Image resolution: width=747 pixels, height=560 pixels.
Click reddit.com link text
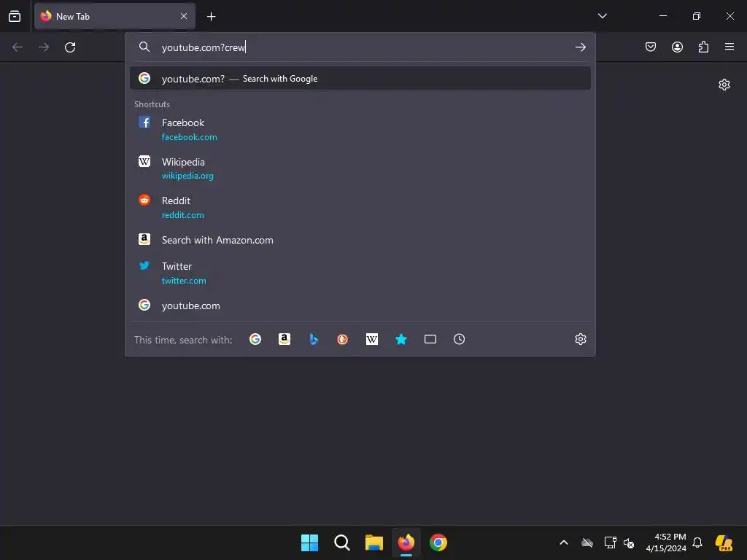coord(182,215)
